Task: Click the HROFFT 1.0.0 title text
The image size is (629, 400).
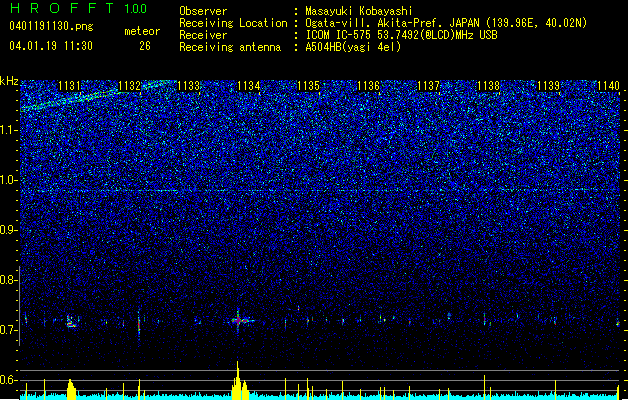Action: tap(79, 8)
